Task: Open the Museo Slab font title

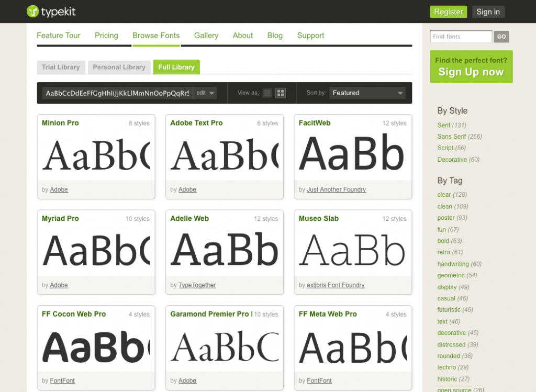Action: click(319, 219)
